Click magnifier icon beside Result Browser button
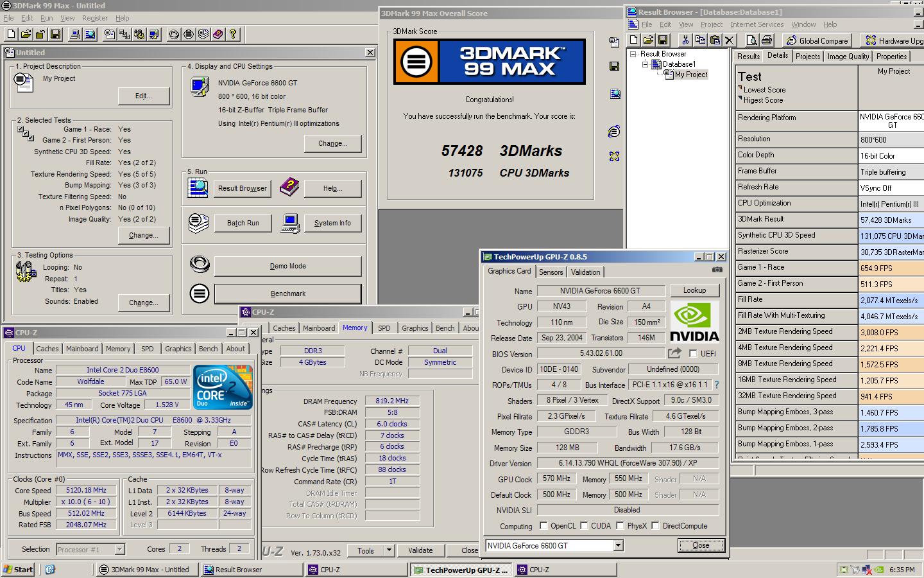 (198, 187)
